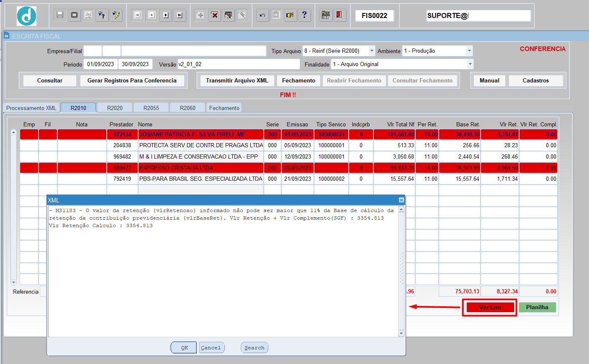
Task: Select row M & I LIMPEZA E CONSERVACAO LTDA - EPP
Action: pyautogui.click(x=288, y=156)
